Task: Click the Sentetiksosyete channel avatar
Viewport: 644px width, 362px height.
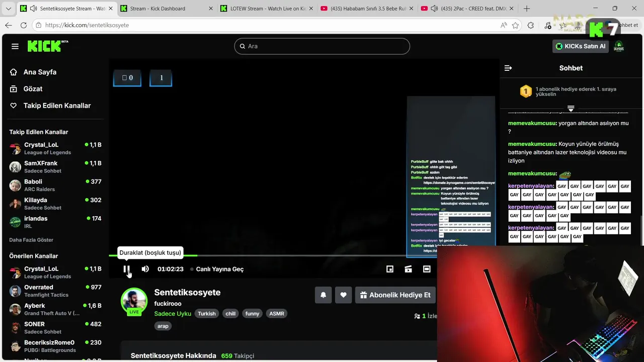Action: pyautogui.click(x=134, y=301)
